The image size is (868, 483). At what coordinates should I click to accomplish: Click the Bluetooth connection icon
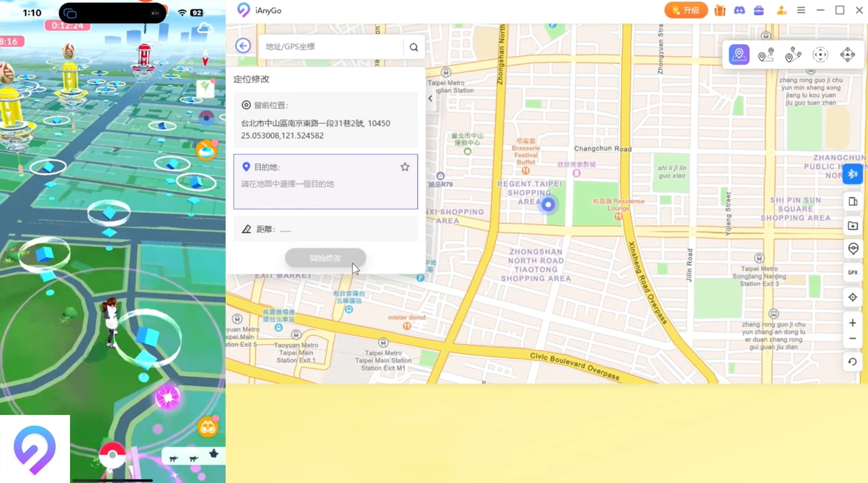tap(853, 174)
